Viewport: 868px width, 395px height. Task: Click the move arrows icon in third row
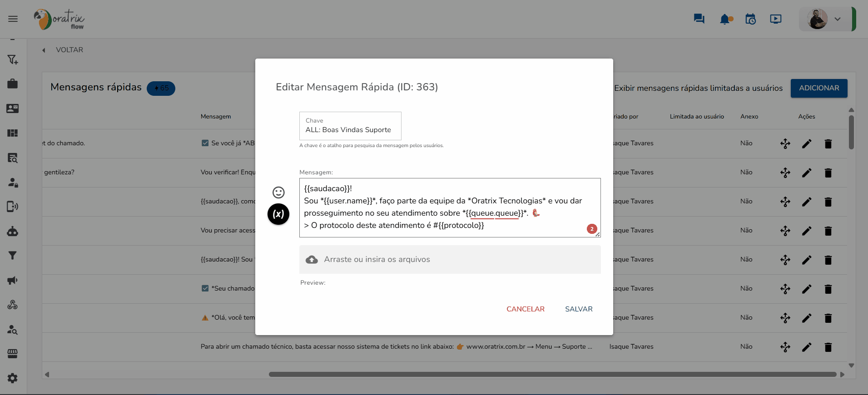pos(785,202)
